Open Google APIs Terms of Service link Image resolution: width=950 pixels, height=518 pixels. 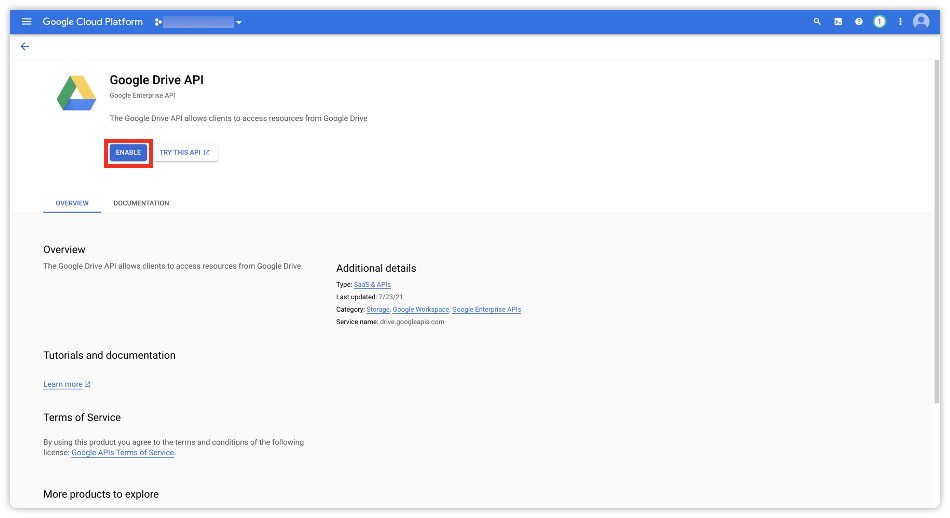pyautogui.click(x=123, y=453)
